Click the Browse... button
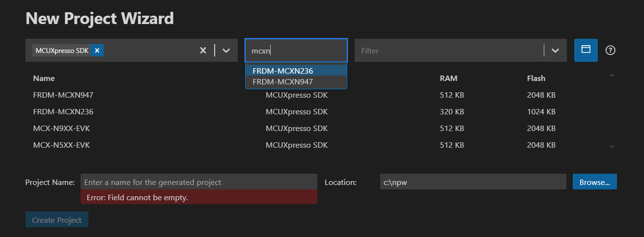 click(x=594, y=182)
